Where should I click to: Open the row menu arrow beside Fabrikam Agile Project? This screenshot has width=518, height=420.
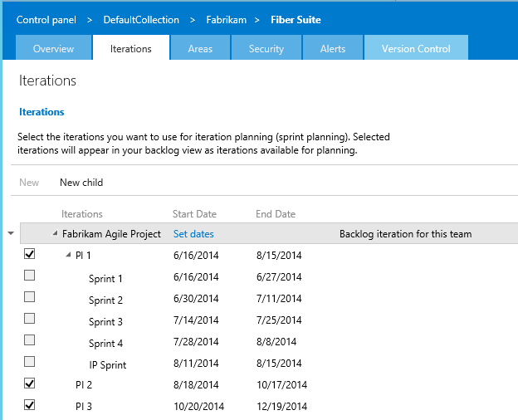tap(10, 234)
